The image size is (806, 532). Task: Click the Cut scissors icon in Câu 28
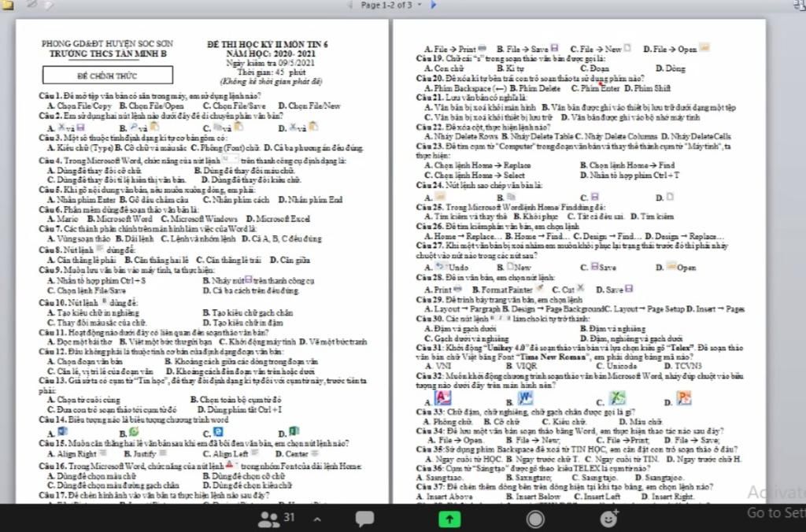coord(580,288)
